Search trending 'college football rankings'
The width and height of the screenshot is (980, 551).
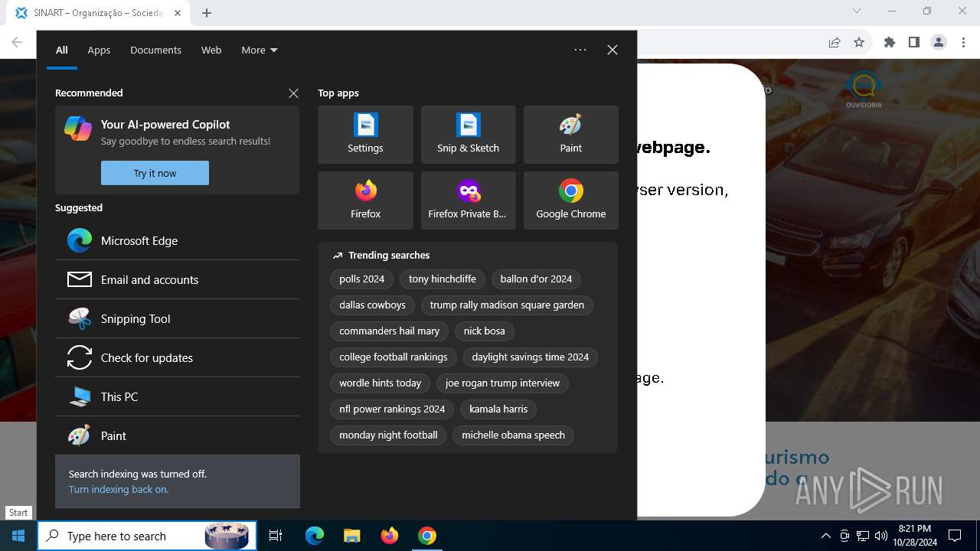pos(394,357)
